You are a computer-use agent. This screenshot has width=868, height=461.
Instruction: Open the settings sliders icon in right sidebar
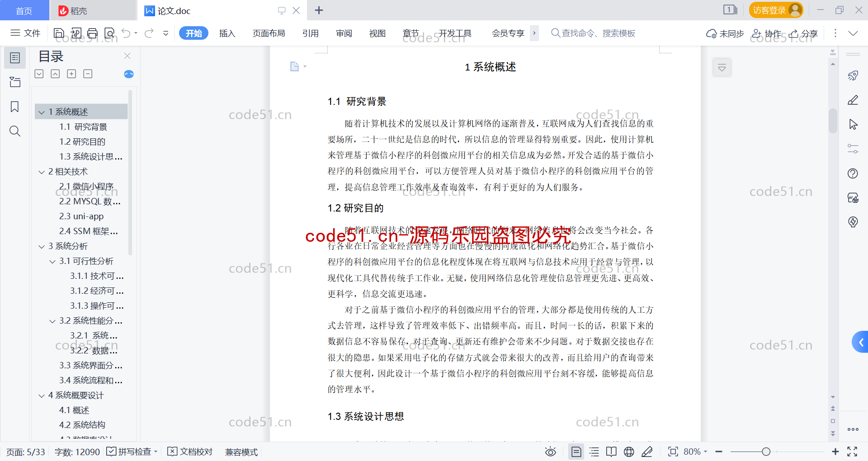(x=853, y=149)
